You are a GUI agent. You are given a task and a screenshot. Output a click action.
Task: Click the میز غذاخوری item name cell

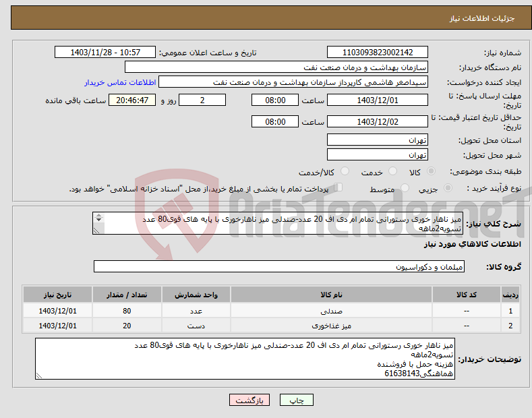[x=331, y=326]
